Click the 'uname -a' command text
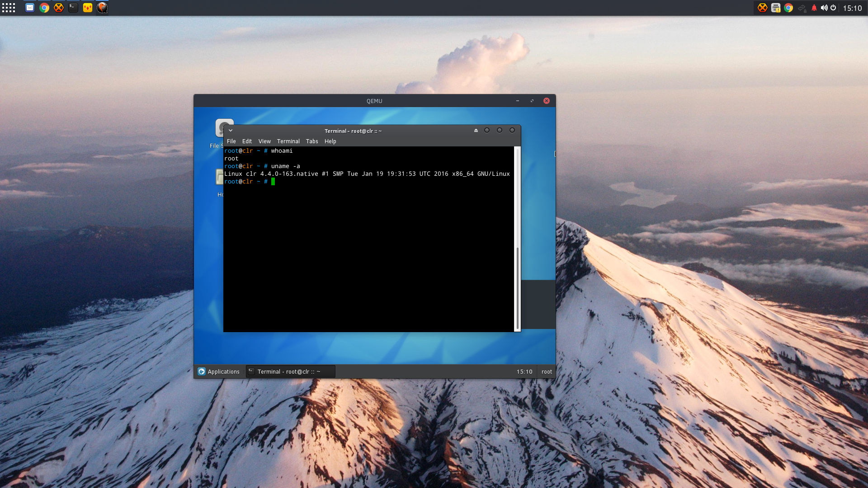Screen dimensions: 868x488 pos(285,166)
